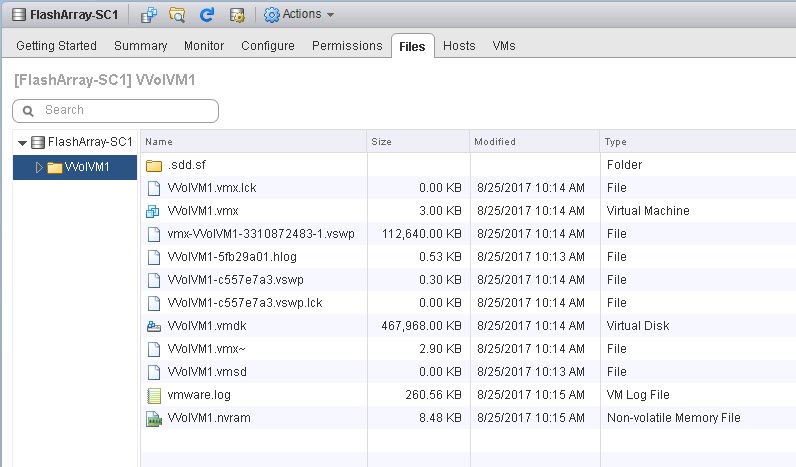Select the VVolVM1.vmx file name
The height and width of the screenshot is (467, 796).
click(203, 211)
